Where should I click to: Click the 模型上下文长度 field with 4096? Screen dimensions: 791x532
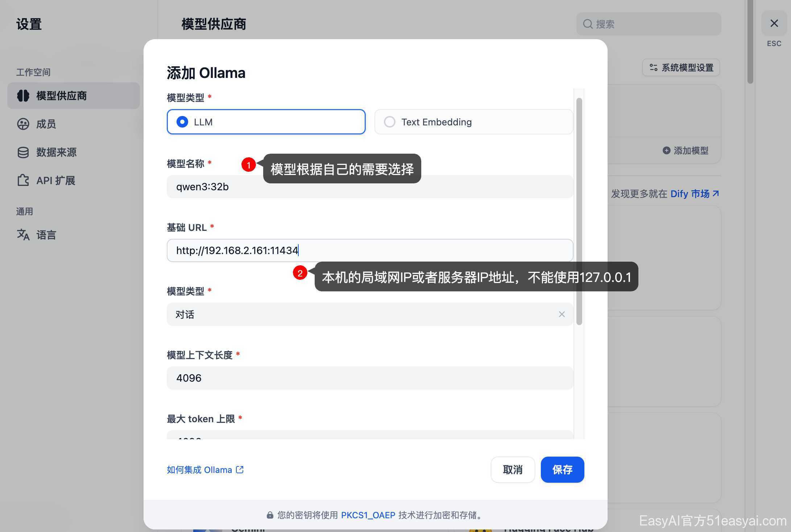[370, 378]
